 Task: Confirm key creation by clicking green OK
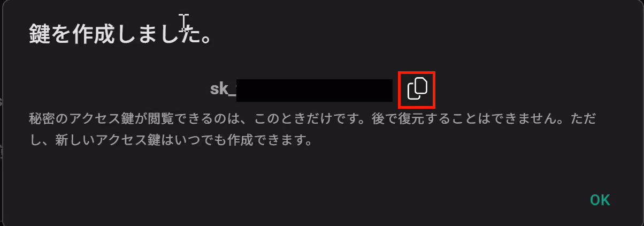point(600,200)
